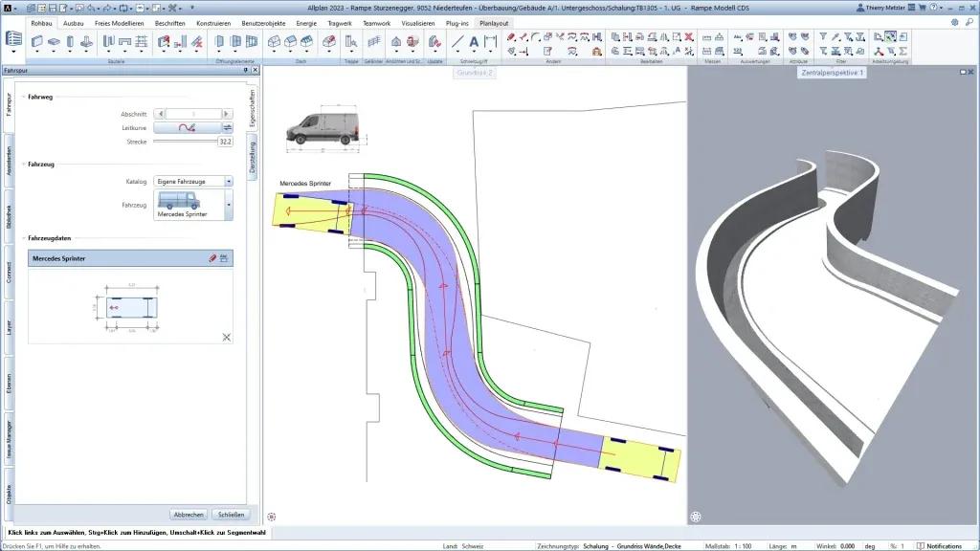Click the Abbrechen button
980x551 pixels.
(188, 514)
